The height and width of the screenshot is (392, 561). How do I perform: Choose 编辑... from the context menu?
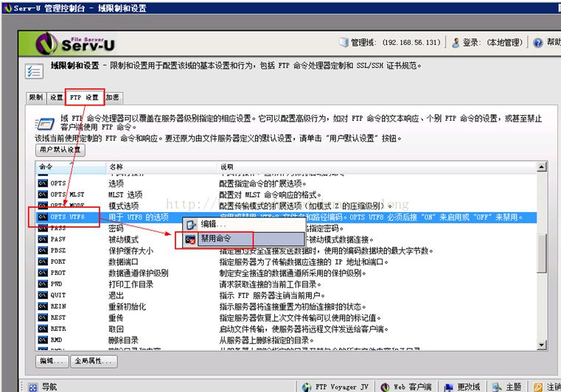(244, 224)
